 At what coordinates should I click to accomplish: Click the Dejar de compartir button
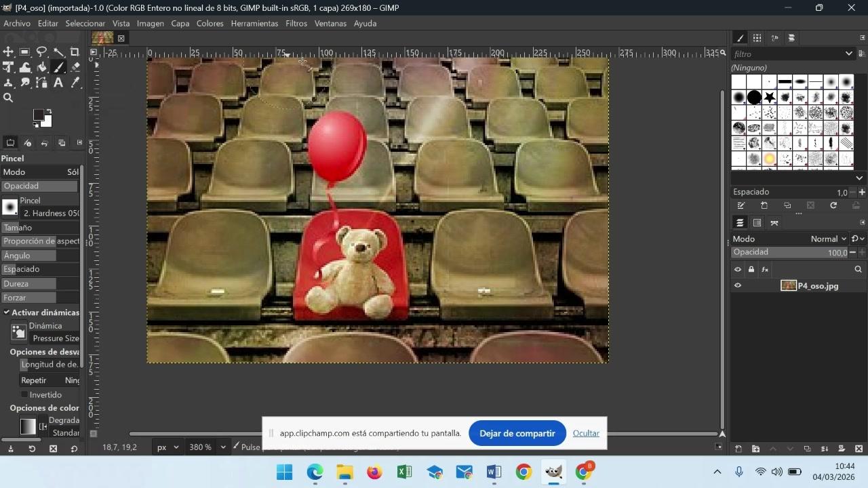pos(517,433)
